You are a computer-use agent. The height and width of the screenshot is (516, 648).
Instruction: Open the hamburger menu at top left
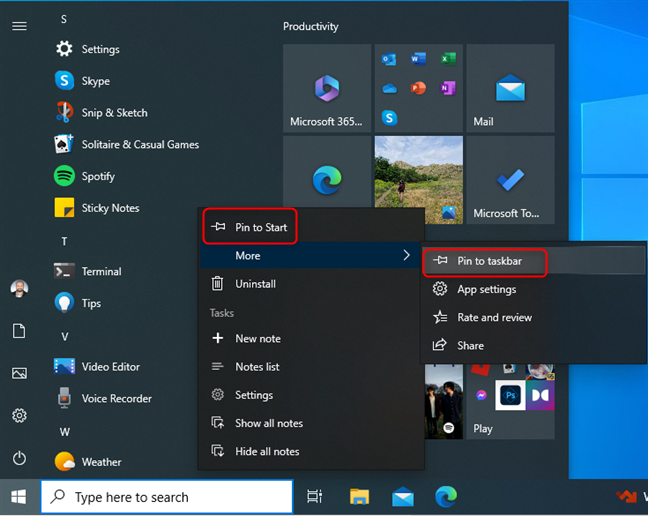(19, 26)
